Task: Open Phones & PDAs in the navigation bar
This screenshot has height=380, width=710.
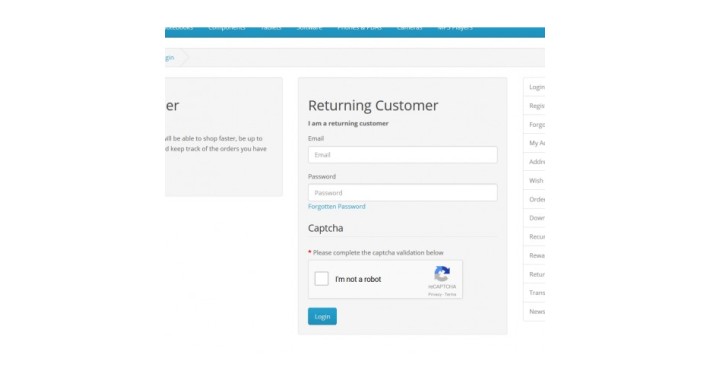Action: [x=360, y=28]
